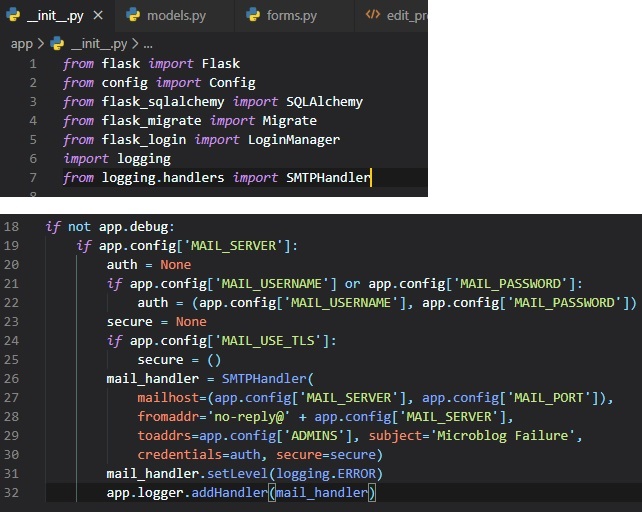The image size is (642, 512).
Task: Click the Python icon on models.py tab
Action: 133,15
